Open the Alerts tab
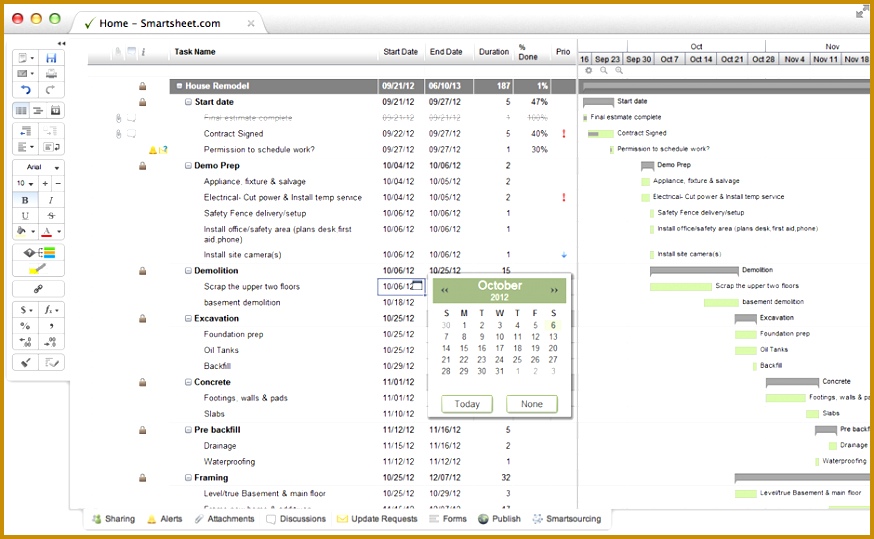This screenshot has height=539, width=874. 165,519
